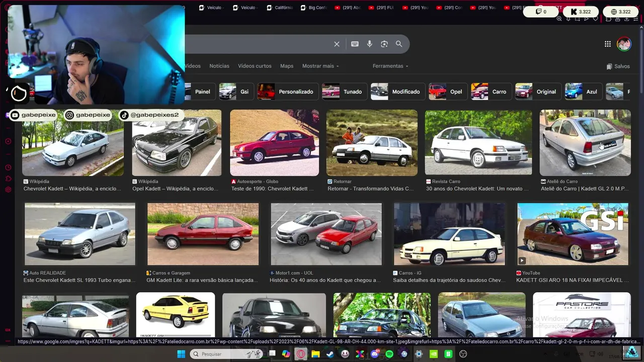
Task: Switch to the Maps tab
Action: [287, 66]
